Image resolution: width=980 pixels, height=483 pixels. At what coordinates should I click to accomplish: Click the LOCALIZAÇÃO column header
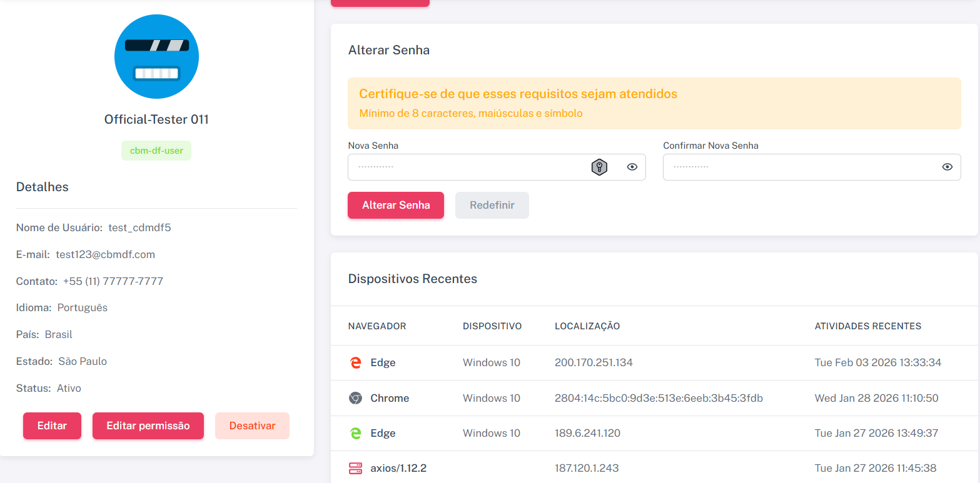click(587, 326)
